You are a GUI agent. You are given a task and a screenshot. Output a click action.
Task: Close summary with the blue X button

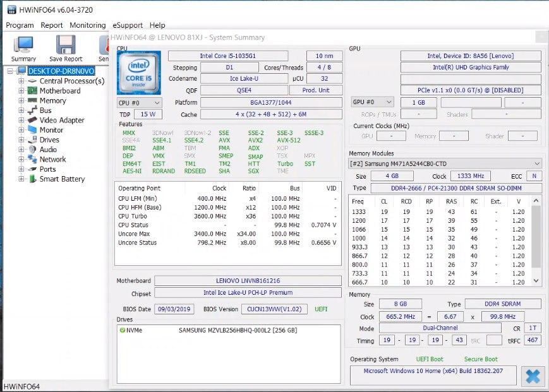click(x=533, y=376)
